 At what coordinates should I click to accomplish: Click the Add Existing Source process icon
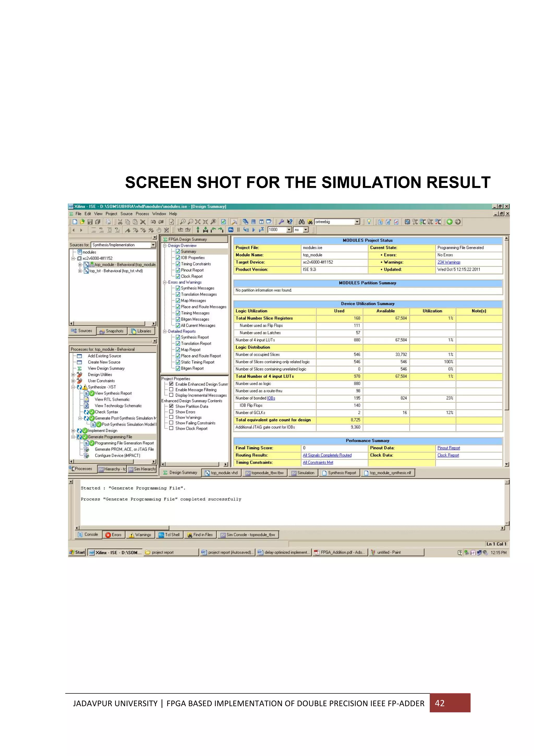tap(79, 356)
